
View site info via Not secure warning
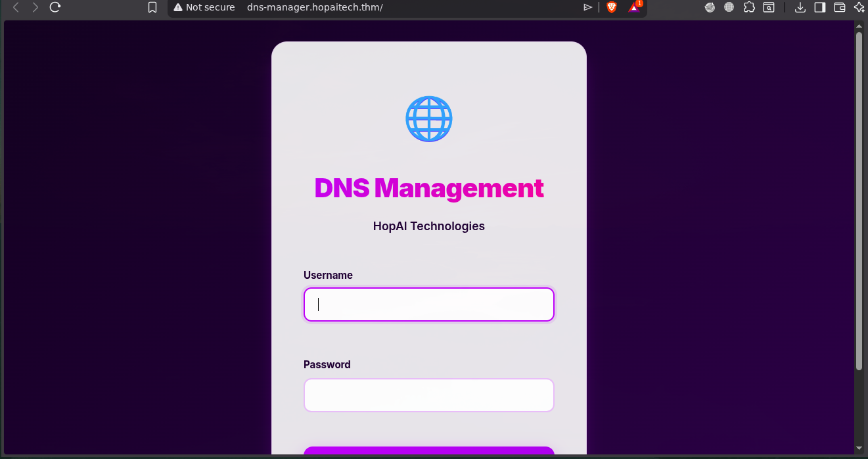click(204, 7)
